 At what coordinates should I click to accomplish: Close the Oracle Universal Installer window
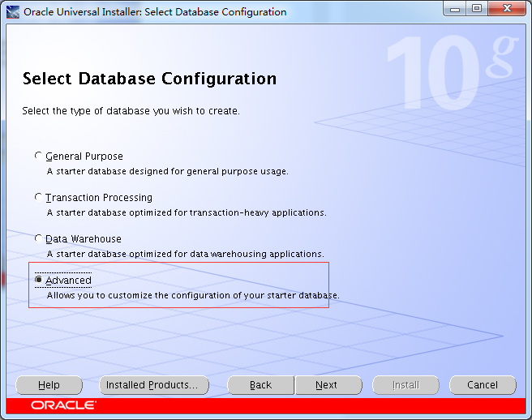click(507, 9)
